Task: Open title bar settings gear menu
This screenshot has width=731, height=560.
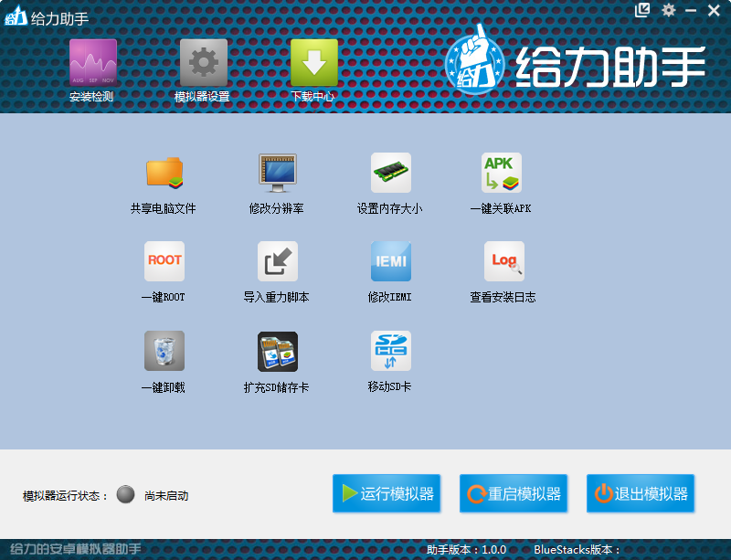Action: [669, 10]
